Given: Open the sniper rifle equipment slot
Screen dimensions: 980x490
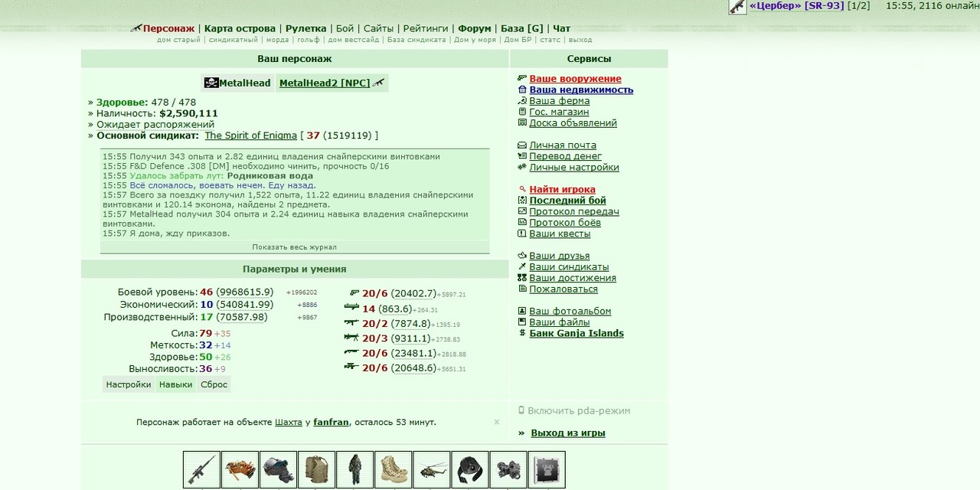Looking at the screenshot, I should pos(202,469).
